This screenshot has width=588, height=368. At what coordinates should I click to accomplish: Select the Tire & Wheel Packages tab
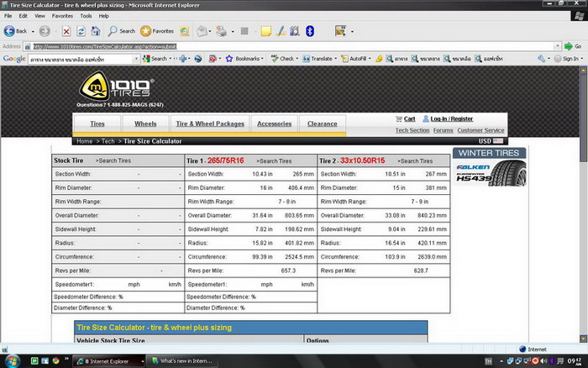click(x=210, y=124)
